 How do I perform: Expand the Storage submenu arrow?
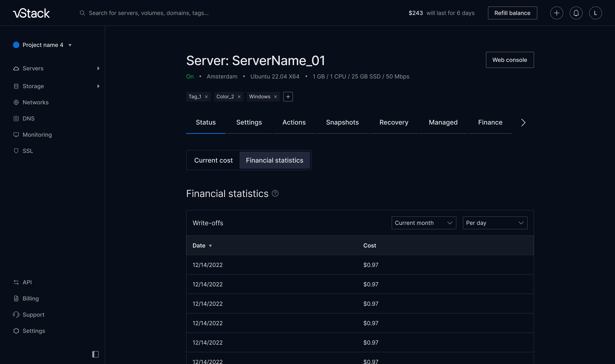[x=98, y=86]
